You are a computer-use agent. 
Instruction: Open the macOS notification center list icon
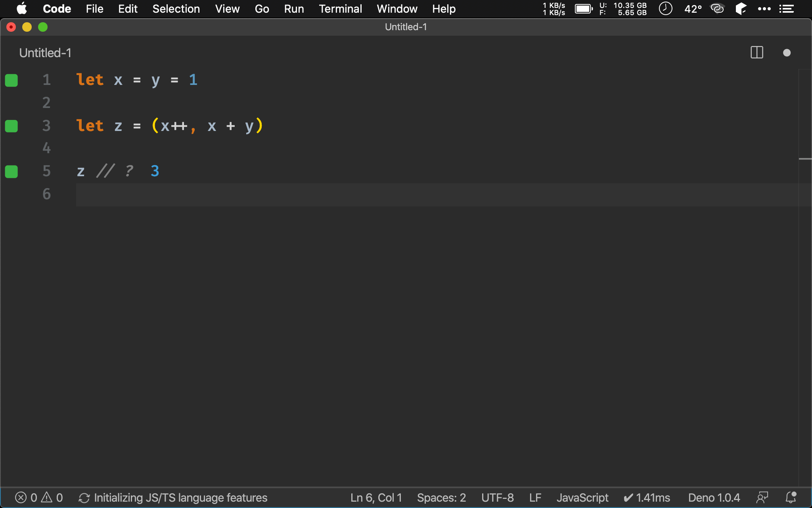click(x=787, y=8)
